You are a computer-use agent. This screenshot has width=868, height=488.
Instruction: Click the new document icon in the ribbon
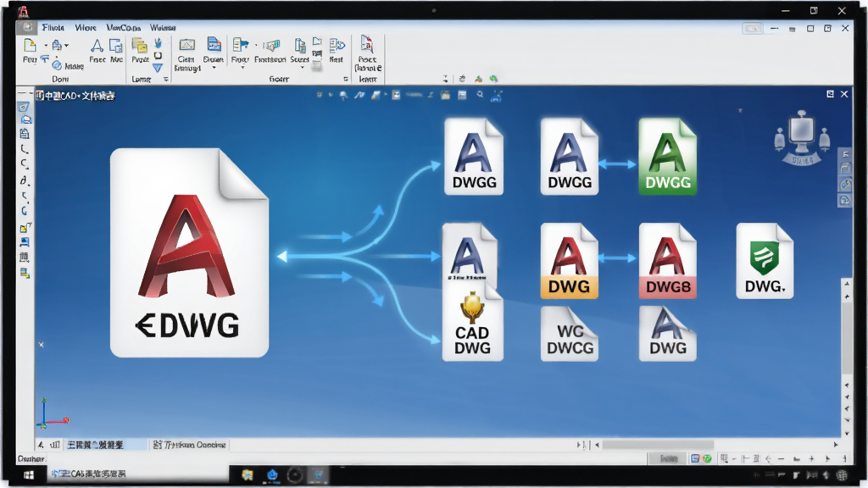[30, 46]
